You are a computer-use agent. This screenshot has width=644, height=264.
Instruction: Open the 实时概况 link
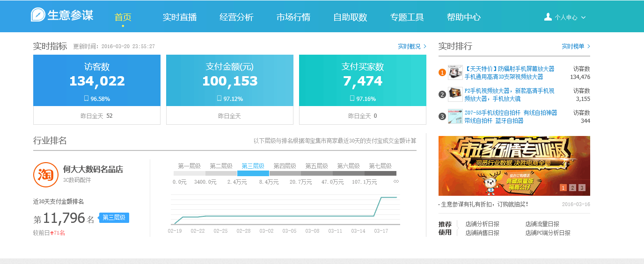coord(412,46)
